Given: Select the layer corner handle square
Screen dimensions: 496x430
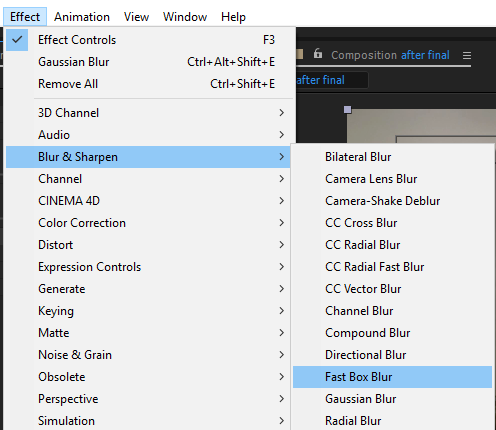Looking at the screenshot, I should point(347,109).
